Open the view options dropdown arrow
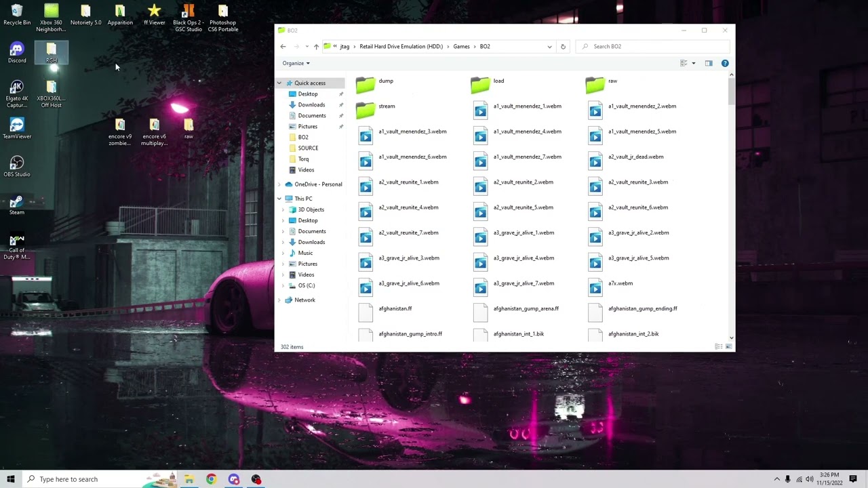 point(693,63)
